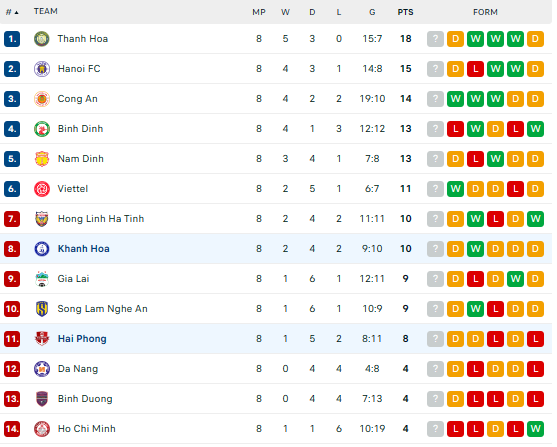557x447 pixels.
Task: Click the Hanoi FC club logo
Action: 42,69
